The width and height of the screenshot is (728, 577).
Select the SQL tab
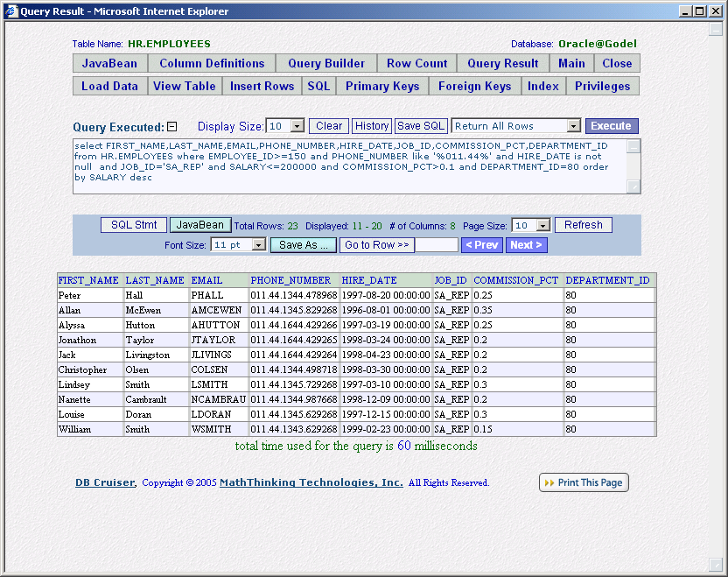tap(318, 86)
